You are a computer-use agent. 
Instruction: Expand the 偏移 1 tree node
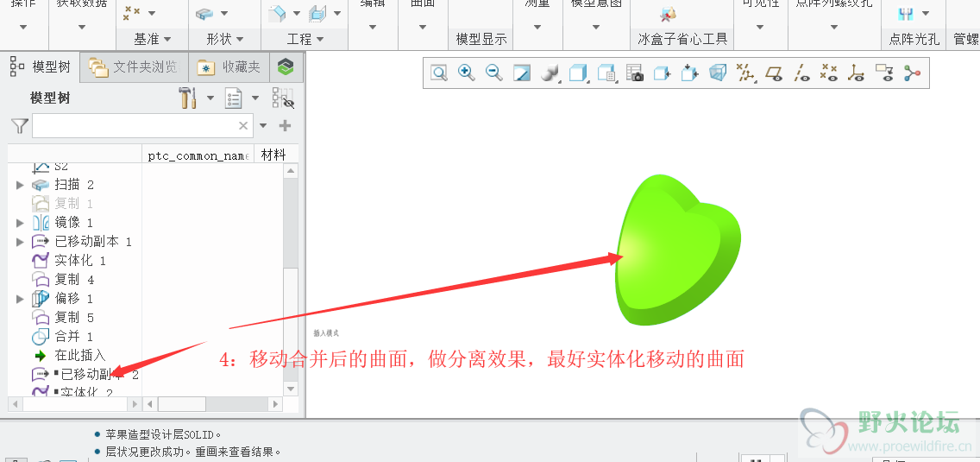[x=20, y=299]
